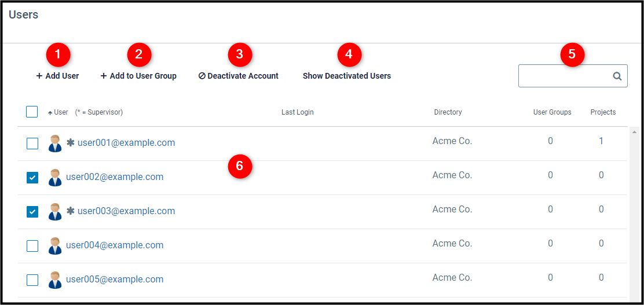Check the user004@example.com row checkbox
Screen dimensions: 644x305
pyautogui.click(x=32, y=246)
